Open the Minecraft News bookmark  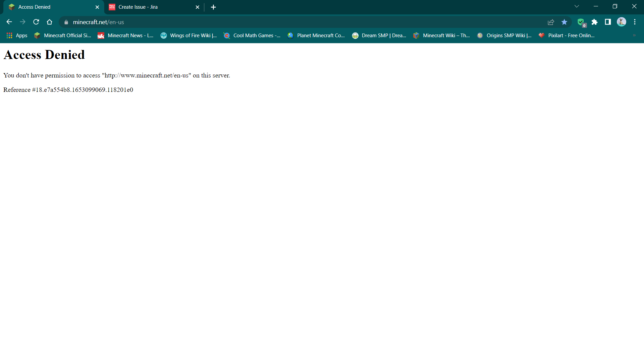125,36
